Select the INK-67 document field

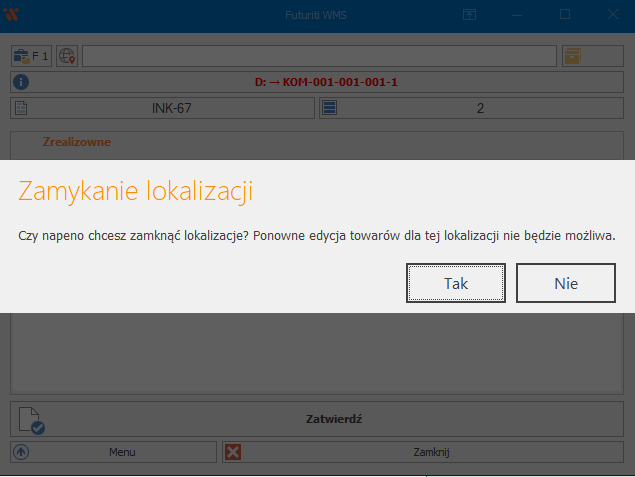coord(170,108)
